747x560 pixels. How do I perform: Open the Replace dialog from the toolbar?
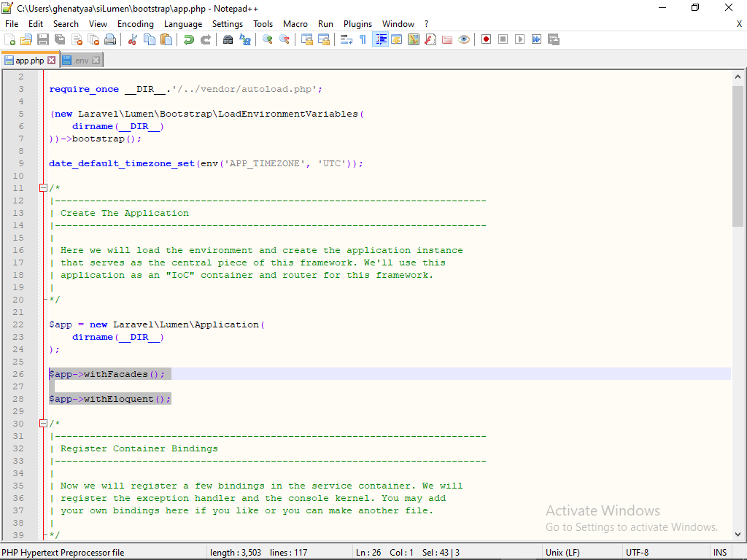pyautogui.click(x=245, y=39)
